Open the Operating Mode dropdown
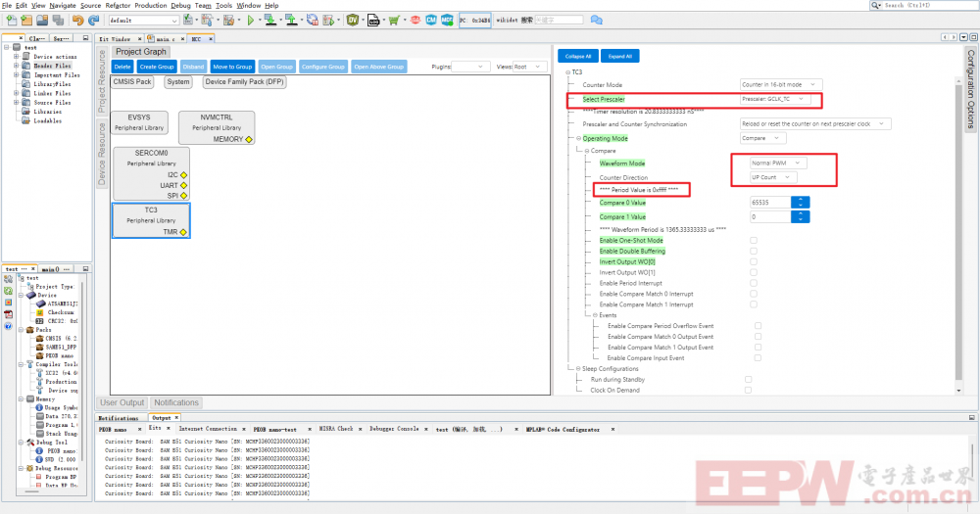Image resolution: width=980 pixels, height=514 pixels. point(762,138)
